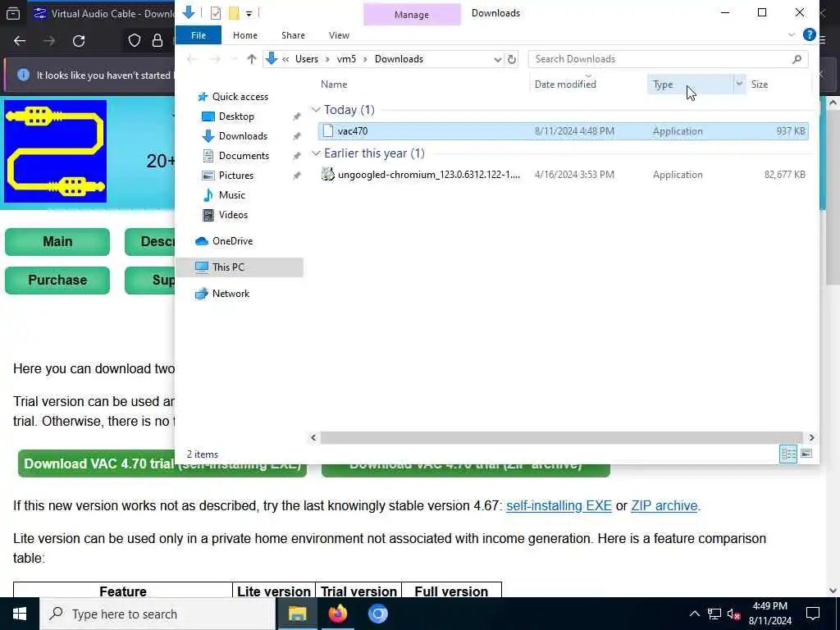This screenshot has width=840, height=630.
Task: Click the muted volume icon in tray
Action: [733, 614]
